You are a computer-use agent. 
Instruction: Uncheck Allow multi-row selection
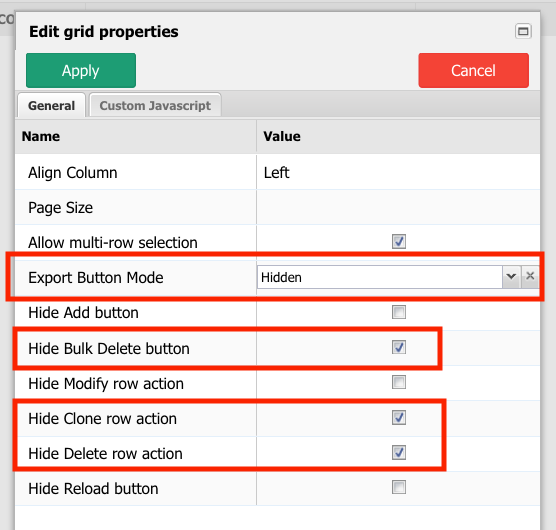[x=399, y=242]
